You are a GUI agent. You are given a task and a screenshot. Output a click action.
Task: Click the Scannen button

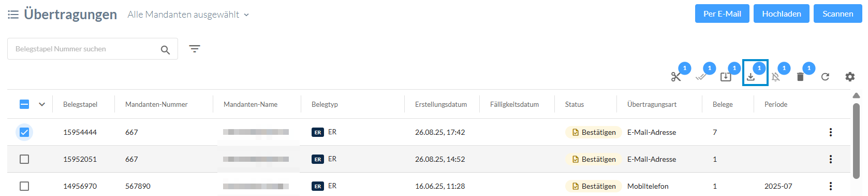point(838,14)
